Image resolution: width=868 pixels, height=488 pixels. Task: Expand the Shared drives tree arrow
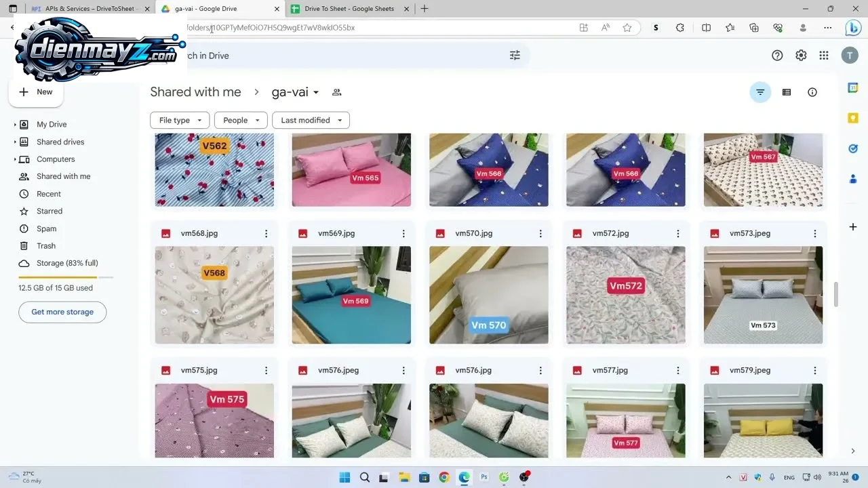click(x=15, y=142)
